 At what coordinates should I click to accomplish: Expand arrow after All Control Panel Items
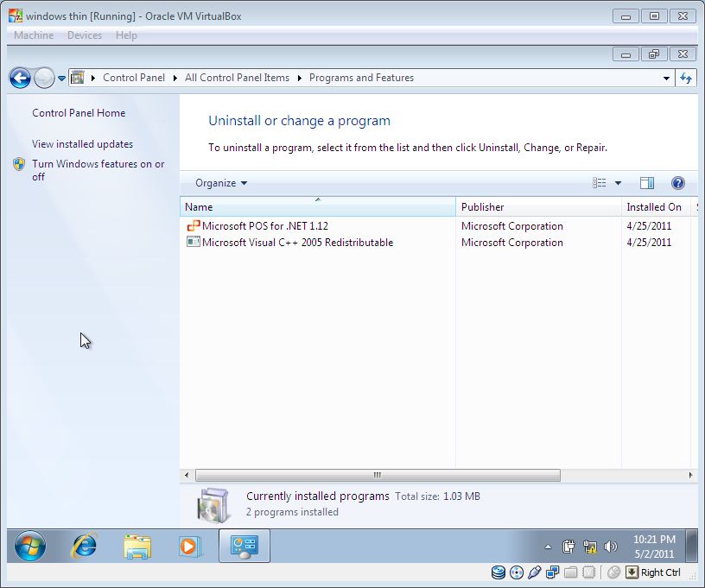click(x=300, y=79)
